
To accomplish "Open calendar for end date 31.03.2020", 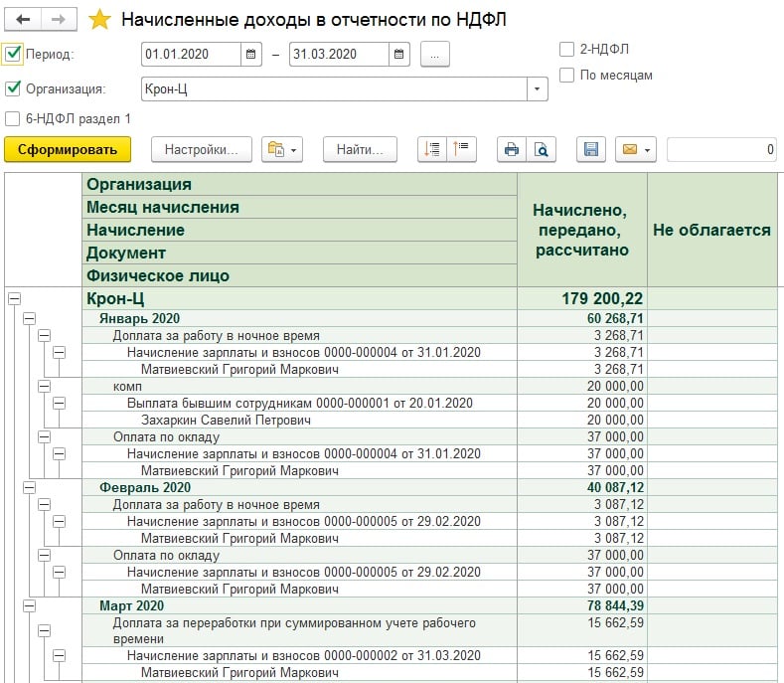I will [398, 54].
